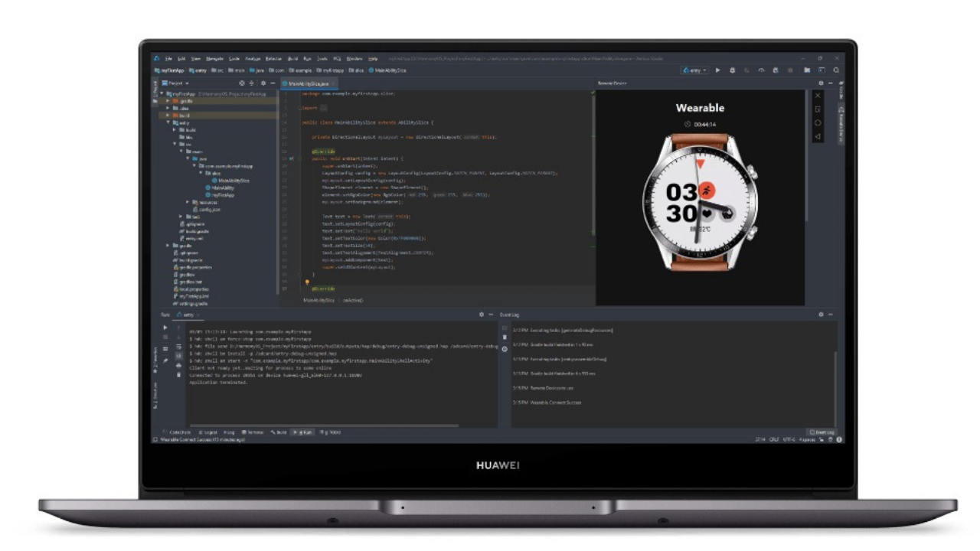Image resolution: width=980 pixels, height=551 pixels.
Task: Select the MainAbilitySlice.java editor tab
Action: pos(309,83)
